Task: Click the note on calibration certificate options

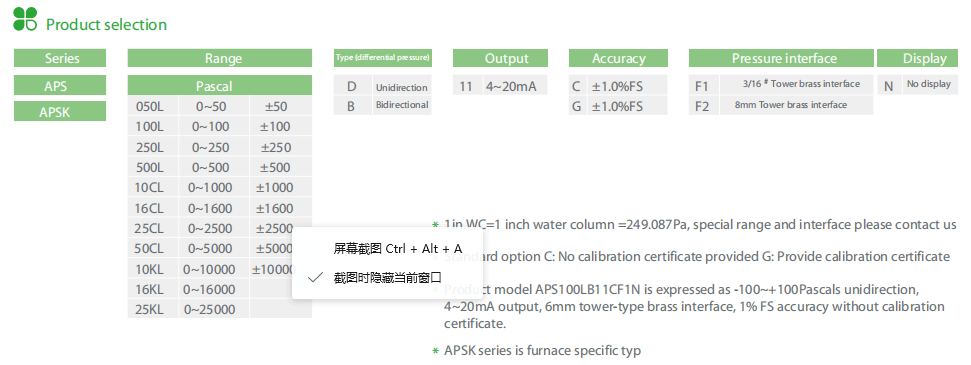Action: tap(697, 256)
